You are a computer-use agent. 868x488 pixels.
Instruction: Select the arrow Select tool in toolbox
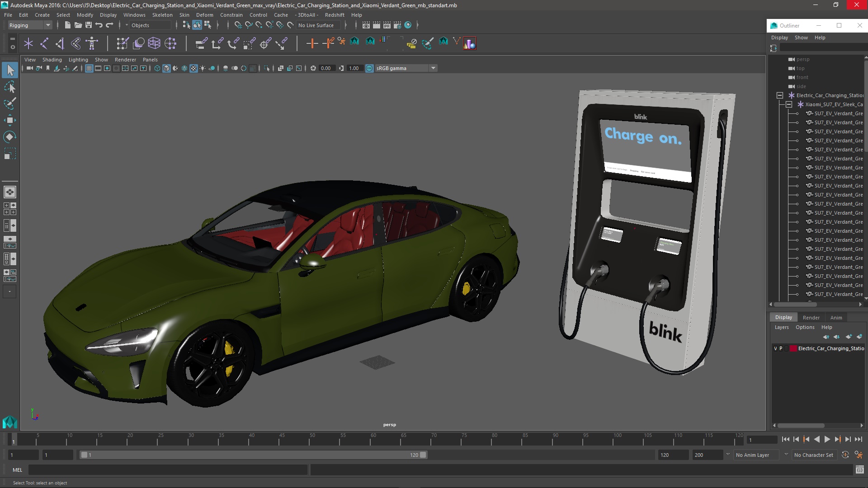coord(10,70)
